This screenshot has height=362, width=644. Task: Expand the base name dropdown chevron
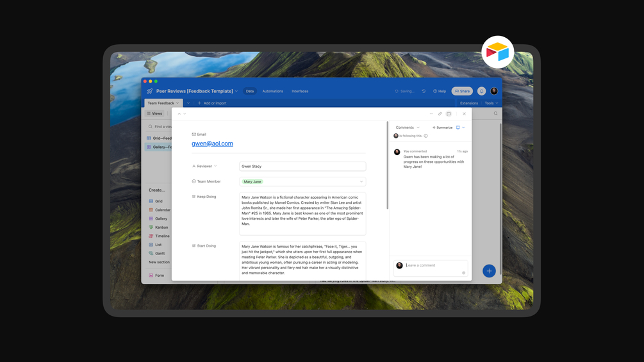pyautogui.click(x=236, y=91)
